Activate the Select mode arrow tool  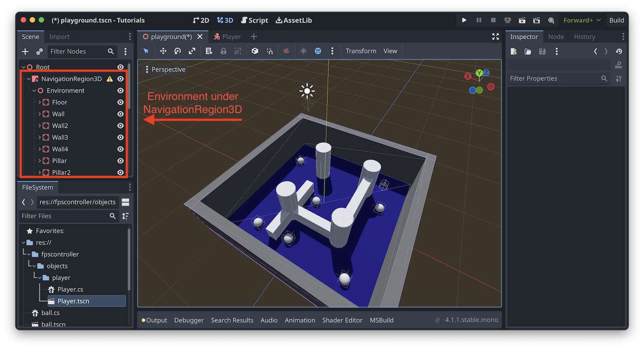pyautogui.click(x=146, y=51)
